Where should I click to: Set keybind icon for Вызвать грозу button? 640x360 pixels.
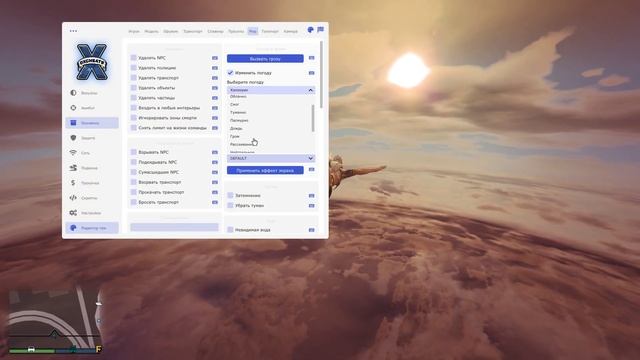[x=311, y=58]
